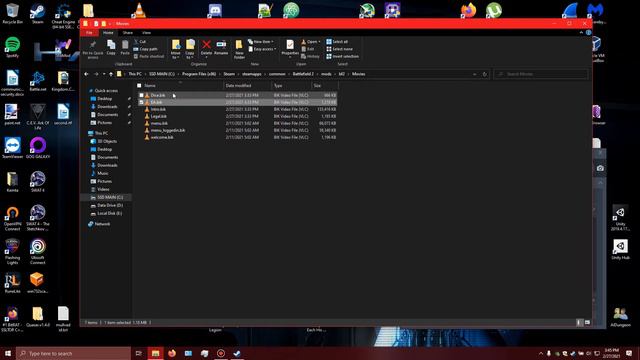Select the Spotify desktop shortcut
This screenshot has height=360, width=640.
pos(12,47)
